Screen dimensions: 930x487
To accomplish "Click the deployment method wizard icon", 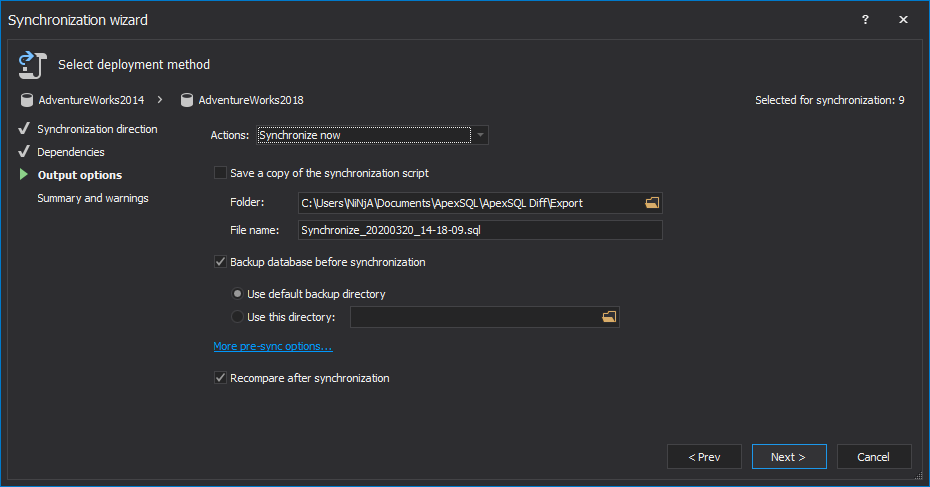I will [x=29, y=65].
